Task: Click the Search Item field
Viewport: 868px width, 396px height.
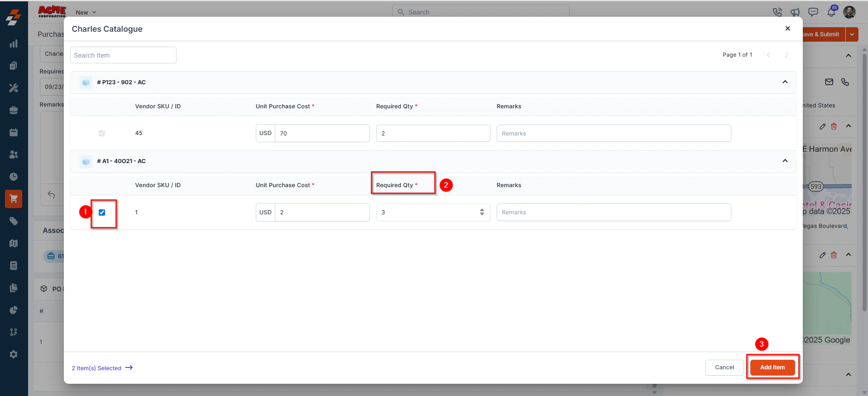Action: click(x=123, y=55)
